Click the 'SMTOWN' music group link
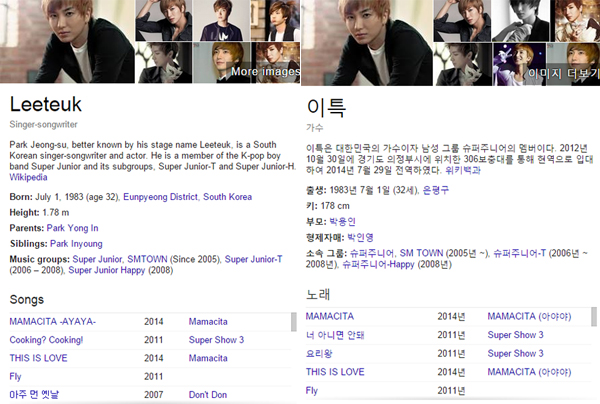 pyautogui.click(x=148, y=259)
